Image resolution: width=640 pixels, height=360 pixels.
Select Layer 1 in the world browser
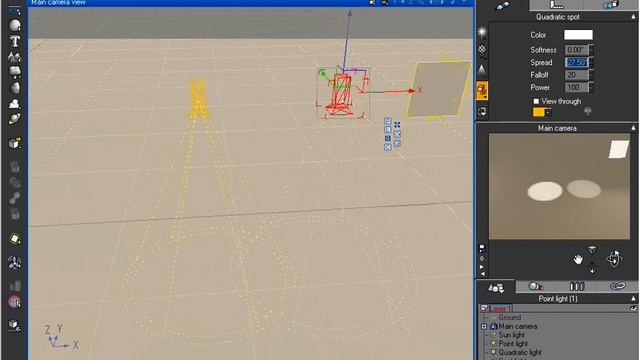[x=500, y=308]
